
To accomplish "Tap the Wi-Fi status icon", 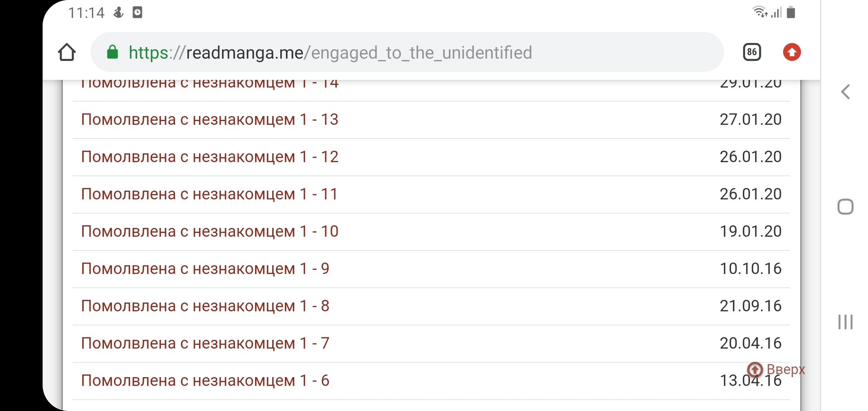I will pos(759,12).
